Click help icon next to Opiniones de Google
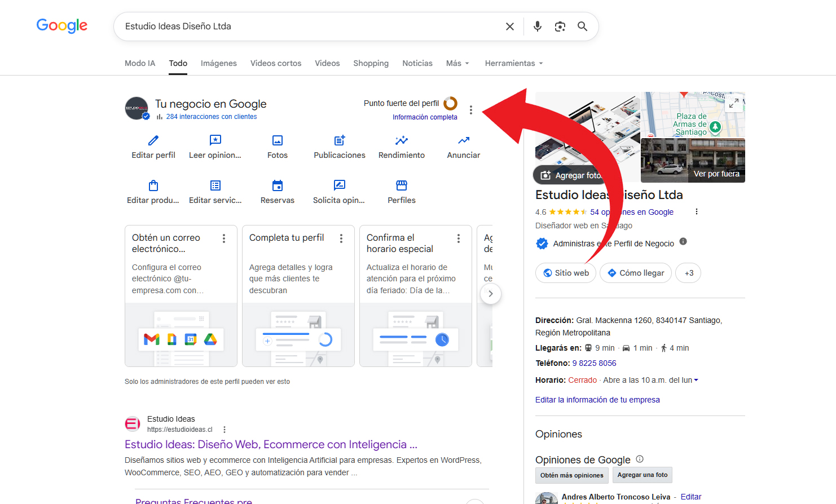The height and width of the screenshot is (504, 836). tap(640, 459)
